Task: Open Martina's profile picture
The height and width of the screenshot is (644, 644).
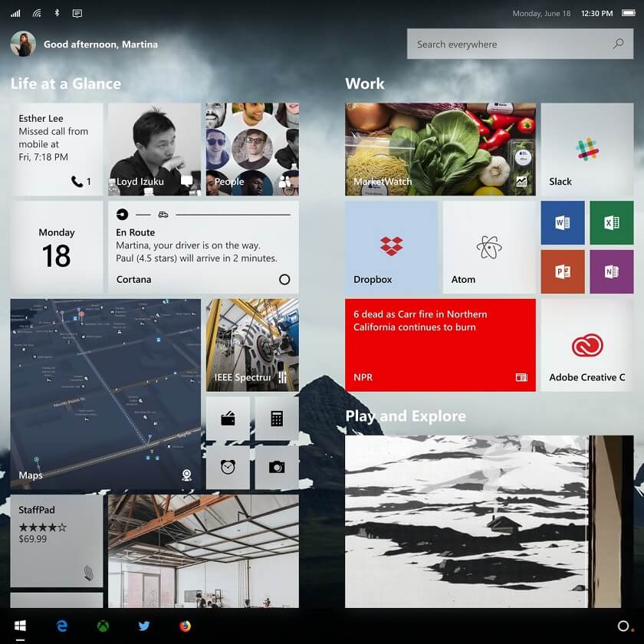Action: pyautogui.click(x=23, y=44)
